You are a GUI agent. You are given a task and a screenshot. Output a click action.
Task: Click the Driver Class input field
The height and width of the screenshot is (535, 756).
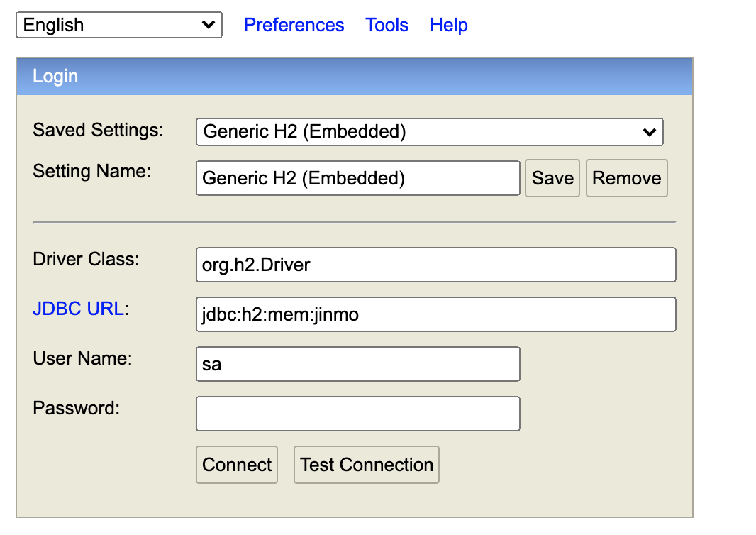pos(436,265)
